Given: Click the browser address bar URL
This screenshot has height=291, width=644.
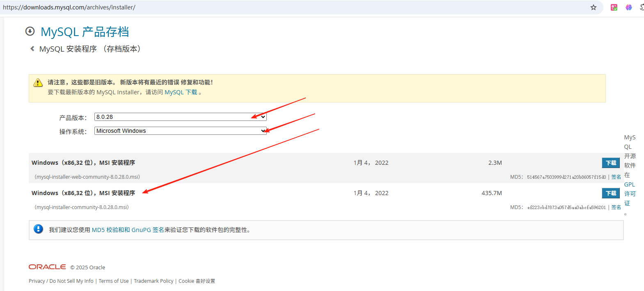Looking at the screenshot, I should tap(69, 7).
